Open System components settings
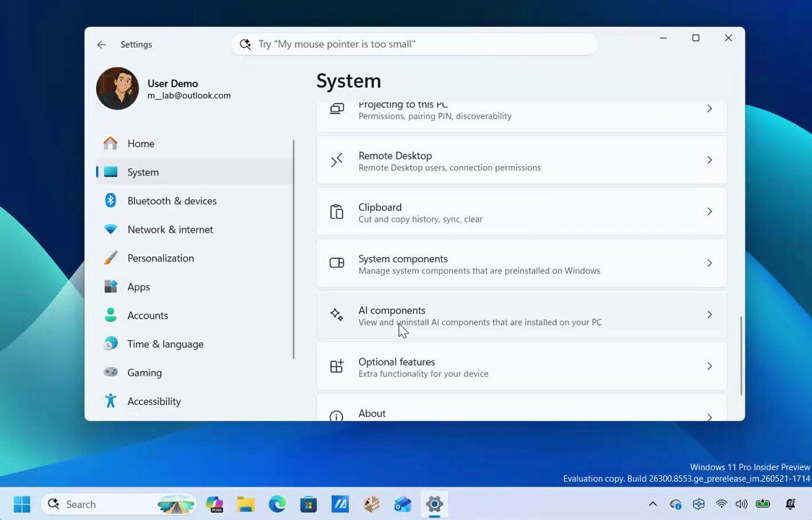Viewport: 812px width, 520px height. point(522,263)
